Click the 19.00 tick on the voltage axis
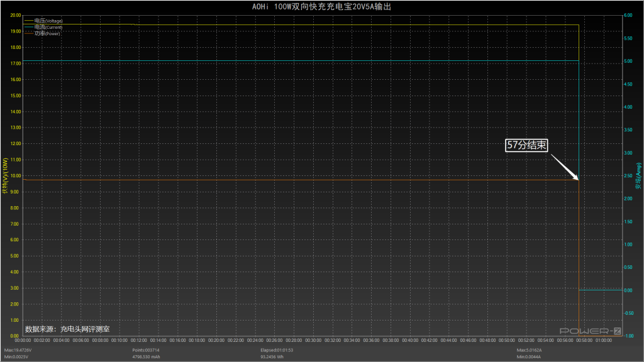Viewport: 644px width, 362px height. (x=16, y=31)
